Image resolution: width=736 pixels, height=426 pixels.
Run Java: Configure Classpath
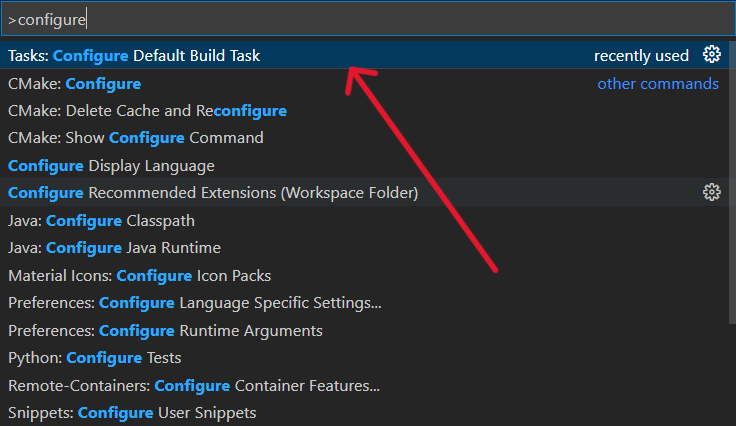[101, 220]
